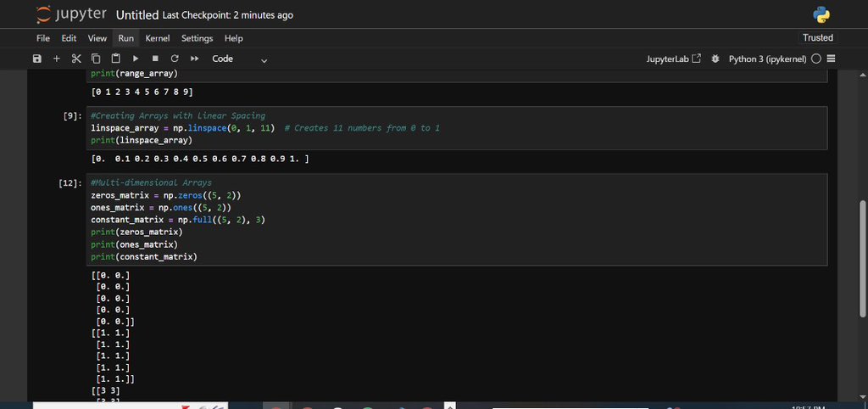Screen dimensions: 868x409
Task: Click the Last Checkpoint text
Action: (x=227, y=15)
